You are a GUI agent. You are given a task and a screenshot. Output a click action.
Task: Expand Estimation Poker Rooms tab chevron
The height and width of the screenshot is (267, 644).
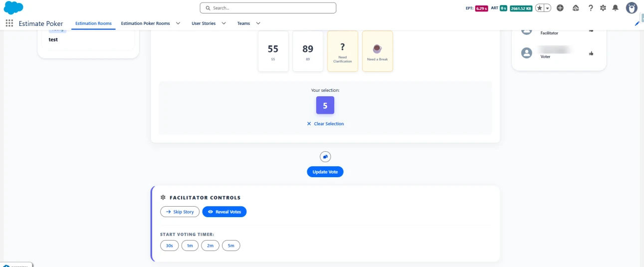coord(178,23)
